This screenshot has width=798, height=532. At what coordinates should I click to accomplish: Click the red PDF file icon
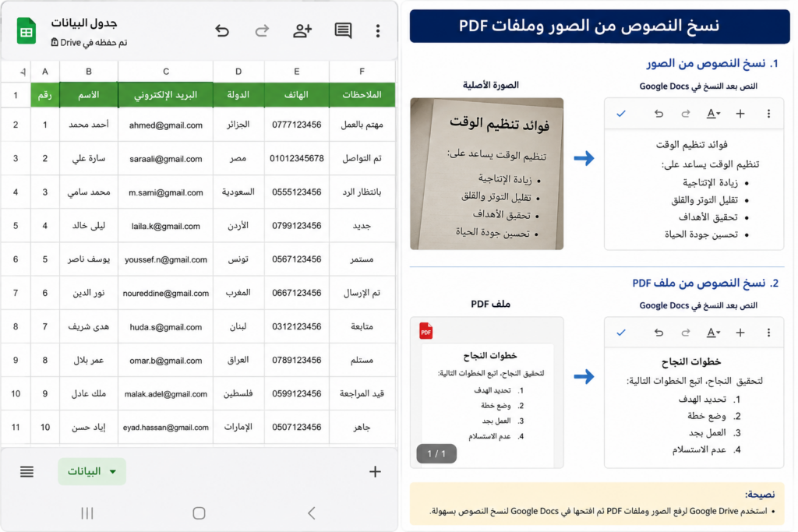pos(426,331)
